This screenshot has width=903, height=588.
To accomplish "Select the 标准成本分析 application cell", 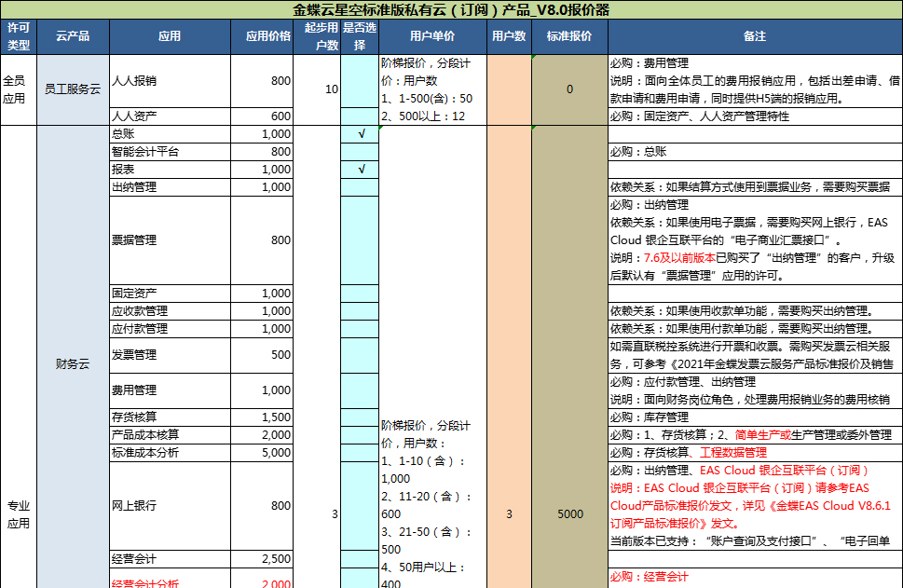I will pyautogui.click(x=170, y=453).
